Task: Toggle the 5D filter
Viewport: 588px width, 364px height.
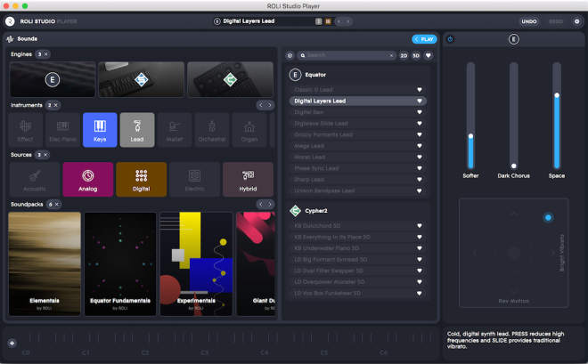Action: coord(416,55)
